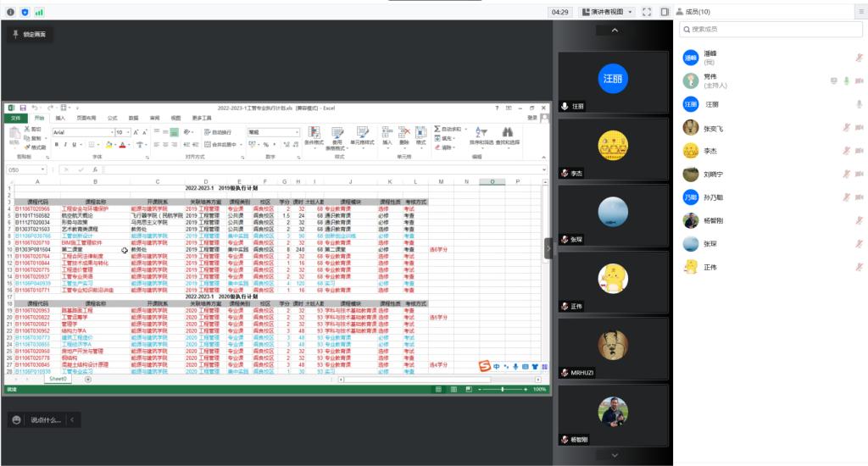Open the 插入 ribbon tab in Excel
Screen dimensions: 868x466
point(60,118)
